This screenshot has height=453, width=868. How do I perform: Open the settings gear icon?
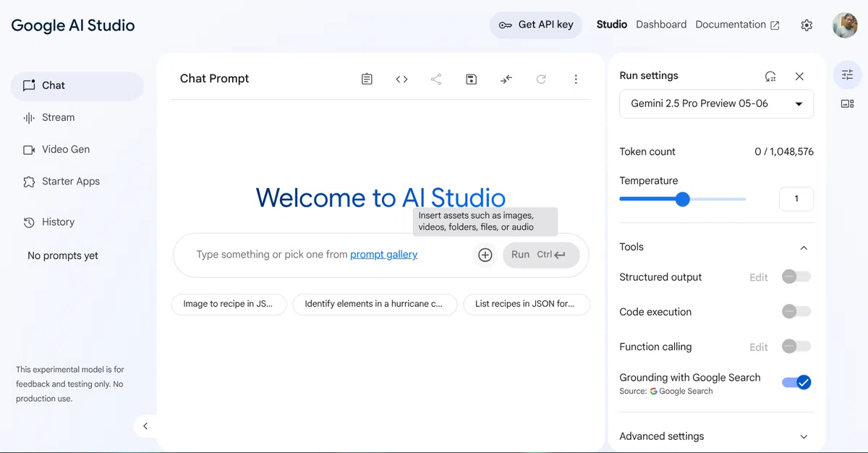coord(807,25)
